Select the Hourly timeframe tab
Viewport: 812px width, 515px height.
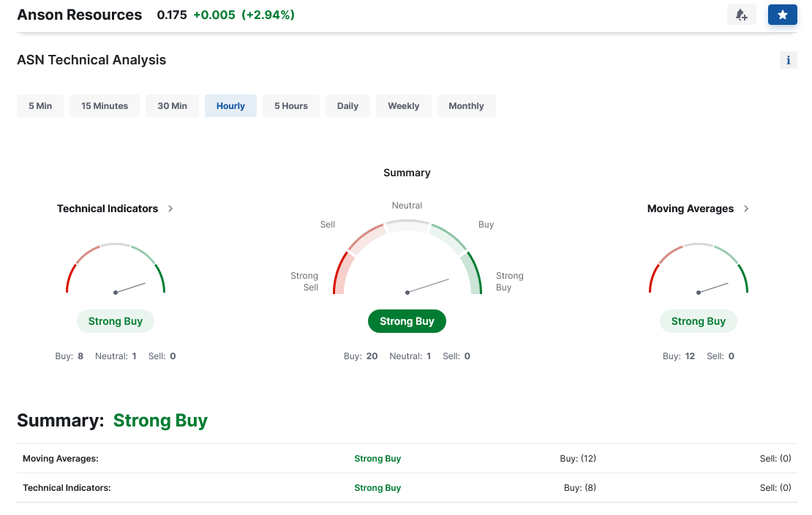(x=230, y=105)
